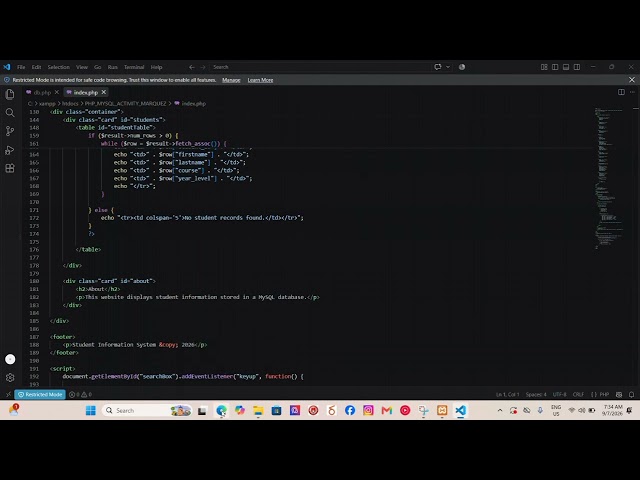
Task: Toggle the Secondary Side Bar
Action: 577,67
